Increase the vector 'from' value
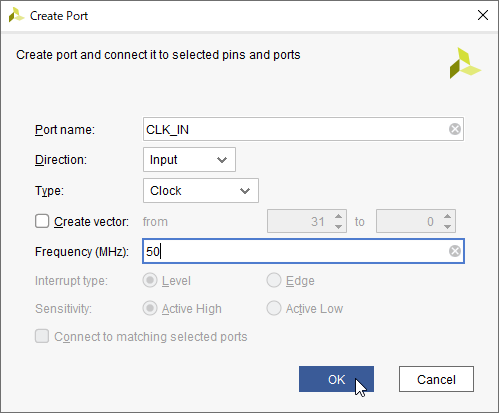 [x=338, y=216]
